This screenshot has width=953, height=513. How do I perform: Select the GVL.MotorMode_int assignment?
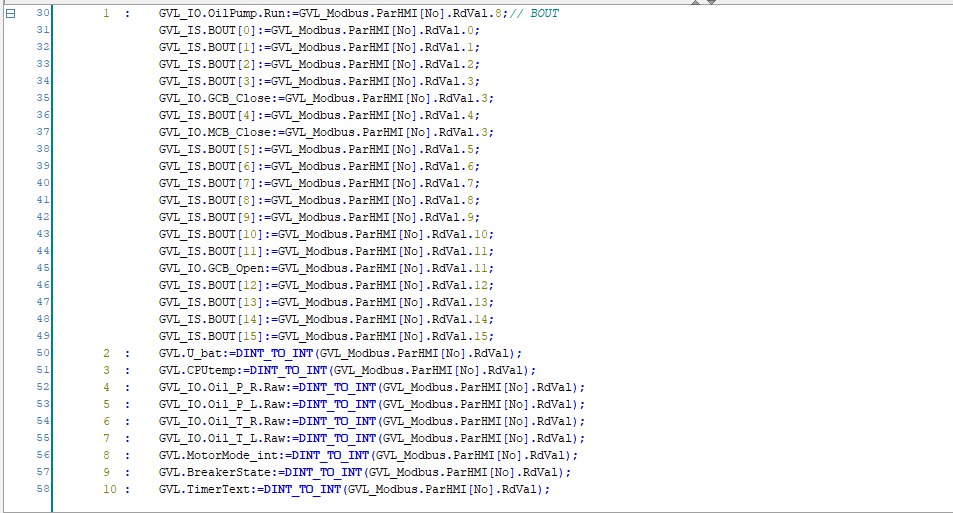pyautogui.click(x=368, y=456)
